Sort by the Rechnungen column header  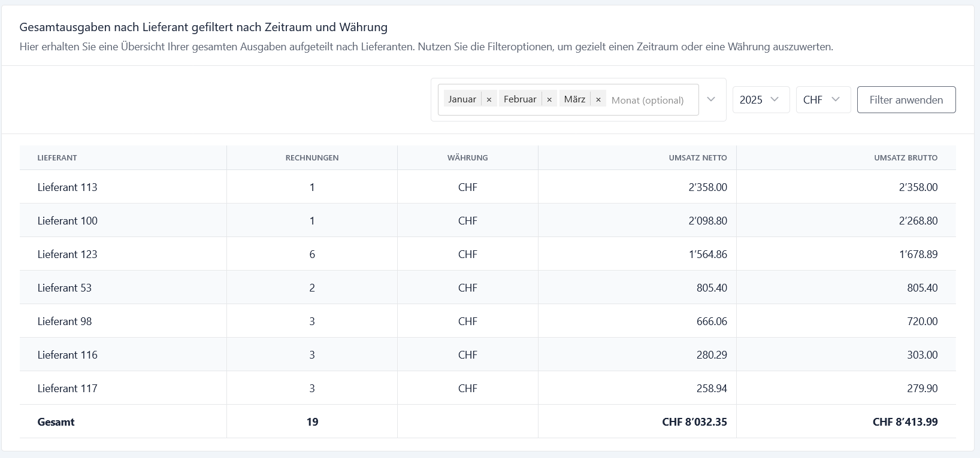pos(311,158)
